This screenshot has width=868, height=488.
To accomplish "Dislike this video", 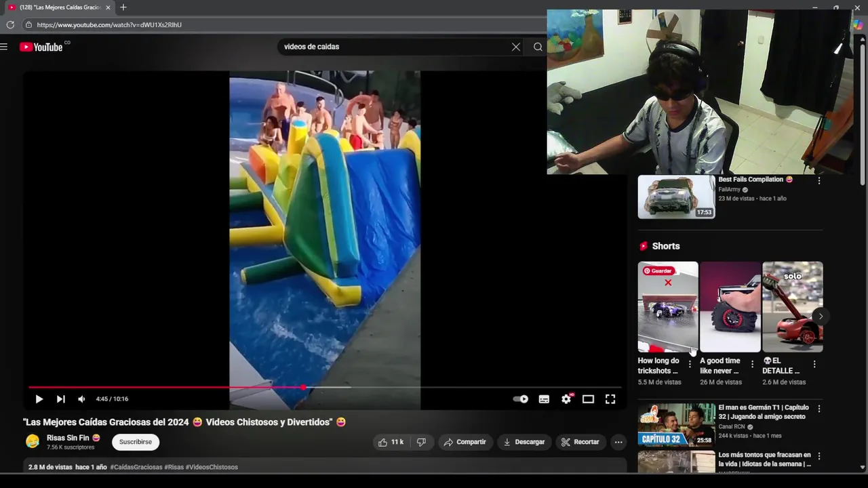I will pyautogui.click(x=421, y=442).
